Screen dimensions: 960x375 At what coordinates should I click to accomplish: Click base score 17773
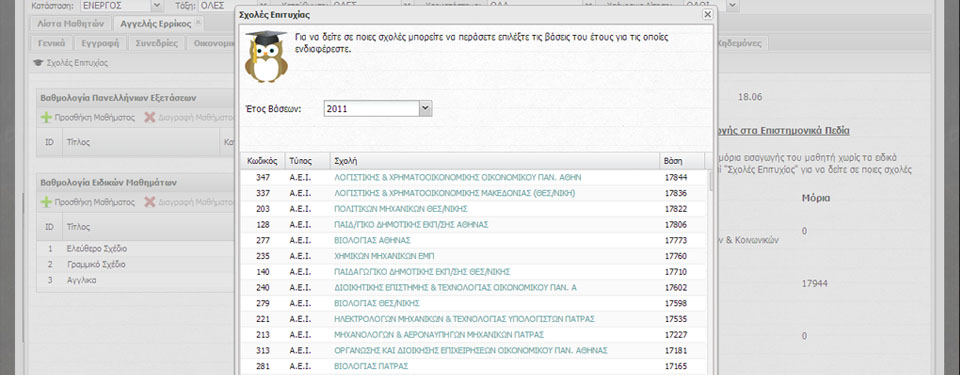676,240
